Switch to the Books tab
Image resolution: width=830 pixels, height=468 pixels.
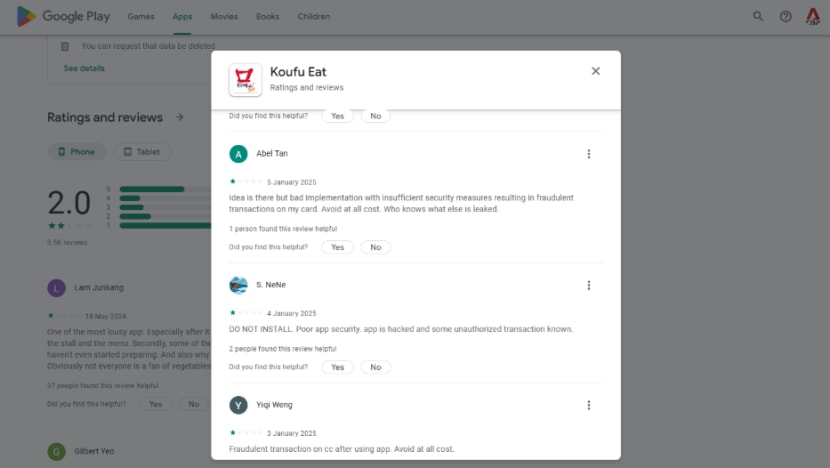point(267,16)
